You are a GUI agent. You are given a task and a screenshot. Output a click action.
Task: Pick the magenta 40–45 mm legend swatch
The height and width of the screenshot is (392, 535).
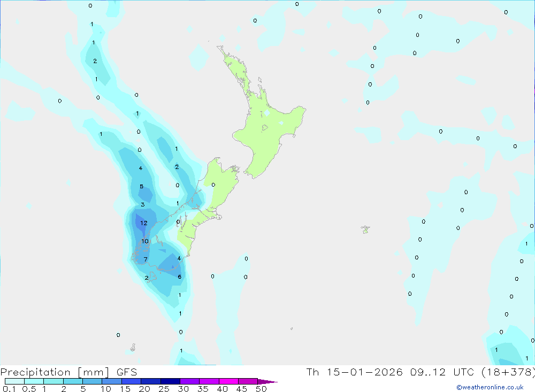tap(228, 381)
